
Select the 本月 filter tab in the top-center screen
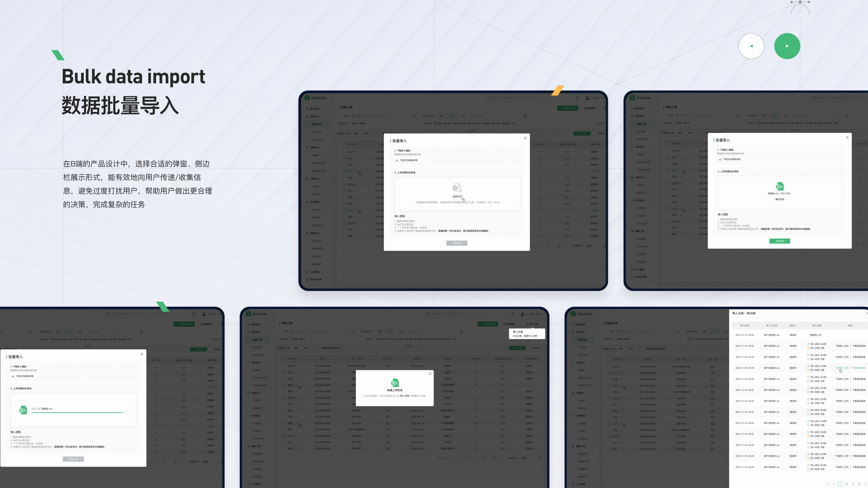(463, 116)
